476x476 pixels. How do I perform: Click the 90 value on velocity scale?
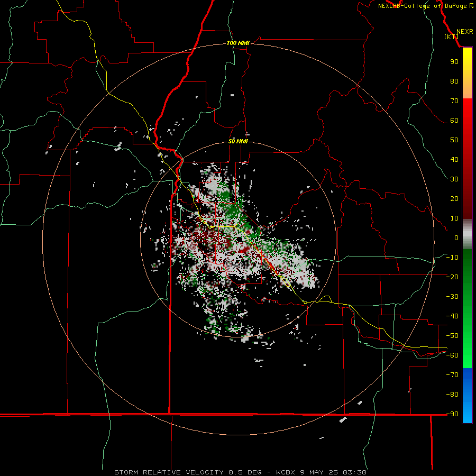pyautogui.click(x=454, y=62)
